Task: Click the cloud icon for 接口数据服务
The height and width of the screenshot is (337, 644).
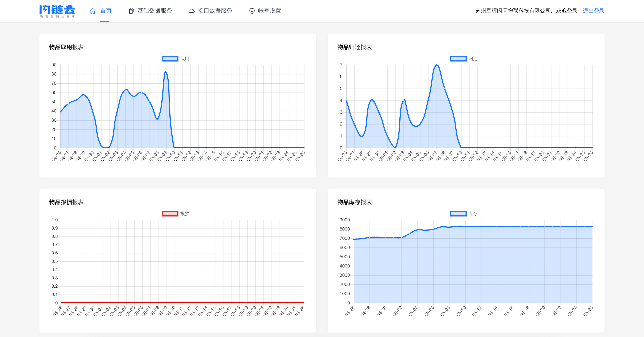Action: 192,11
